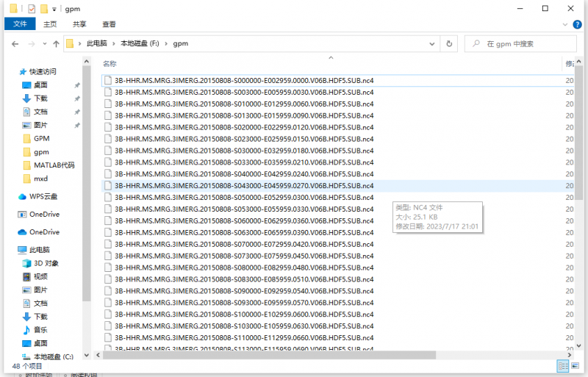The height and width of the screenshot is (377, 588).
Task: Open WPS云盘 in navigation pane
Action: [43, 196]
